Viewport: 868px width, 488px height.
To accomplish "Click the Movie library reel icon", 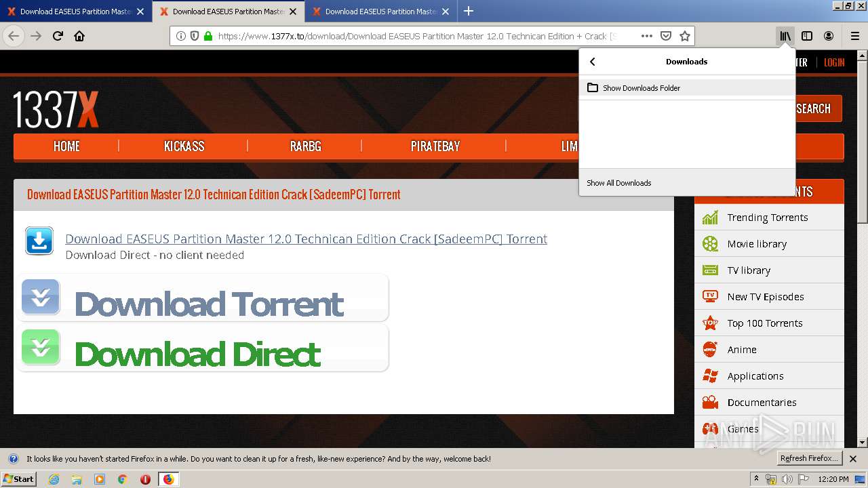I will point(710,244).
